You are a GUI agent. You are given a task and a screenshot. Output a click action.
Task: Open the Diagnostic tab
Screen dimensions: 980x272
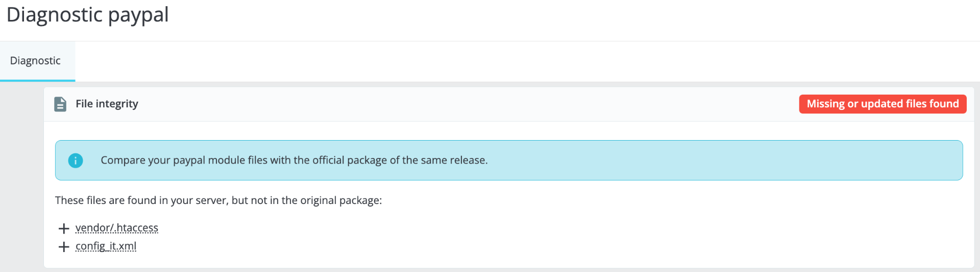35,61
